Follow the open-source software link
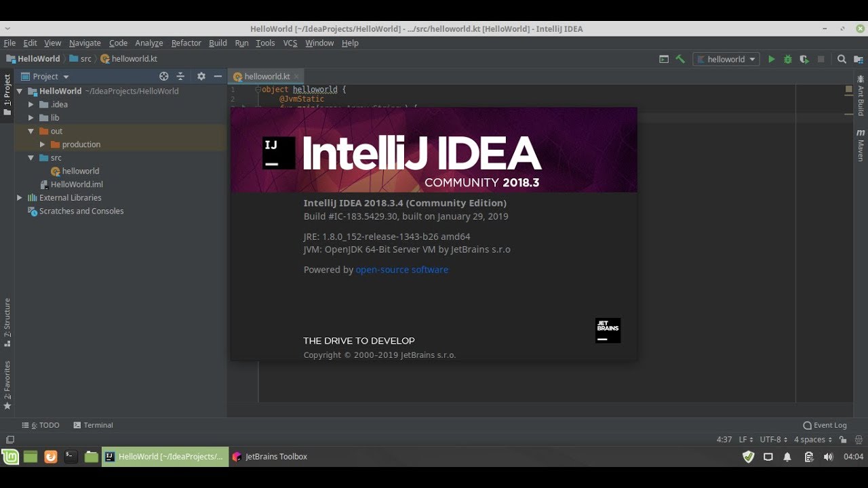This screenshot has width=868, height=488. [x=401, y=270]
